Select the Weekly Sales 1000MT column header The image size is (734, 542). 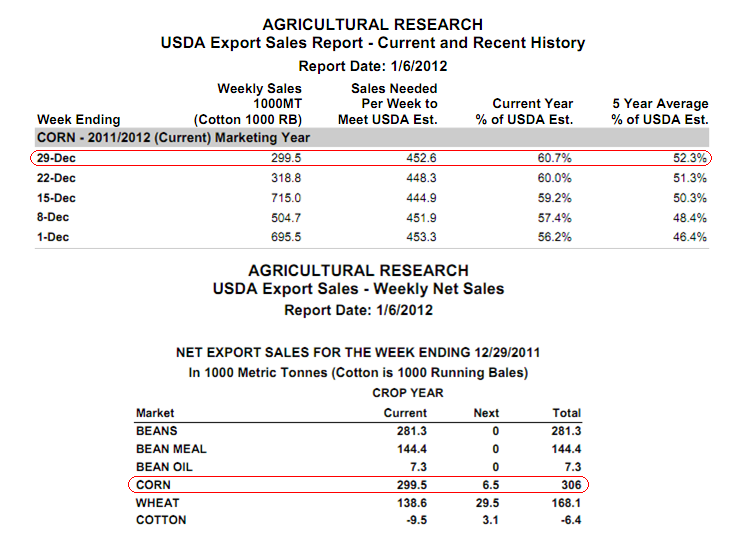tap(248, 104)
